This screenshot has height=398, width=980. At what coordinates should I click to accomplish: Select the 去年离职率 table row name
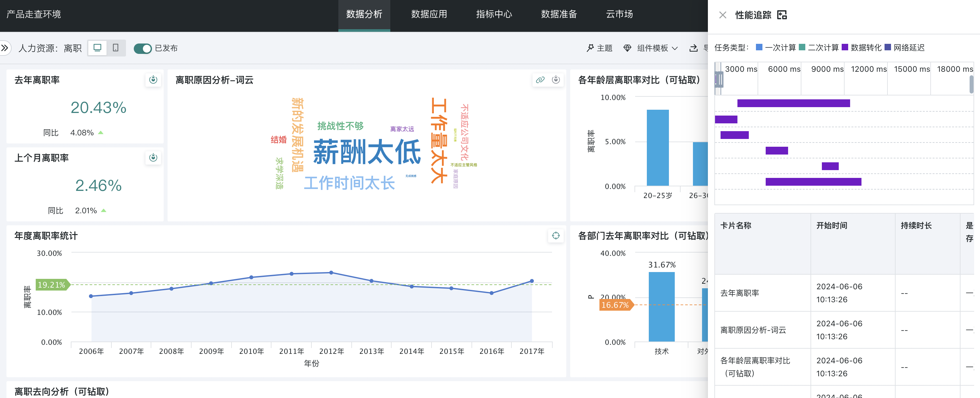click(740, 293)
